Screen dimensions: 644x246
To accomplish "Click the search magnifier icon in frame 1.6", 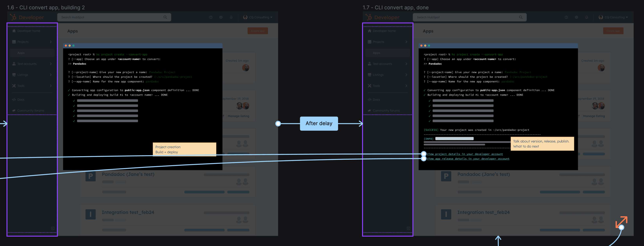I will point(165,17).
